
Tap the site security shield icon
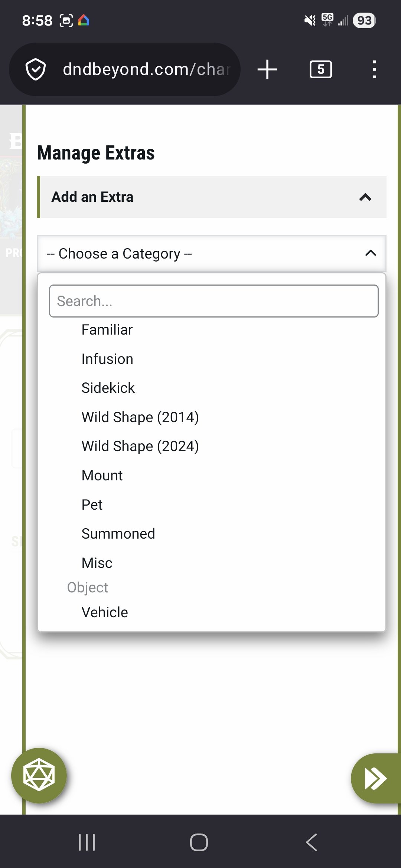[36, 69]
